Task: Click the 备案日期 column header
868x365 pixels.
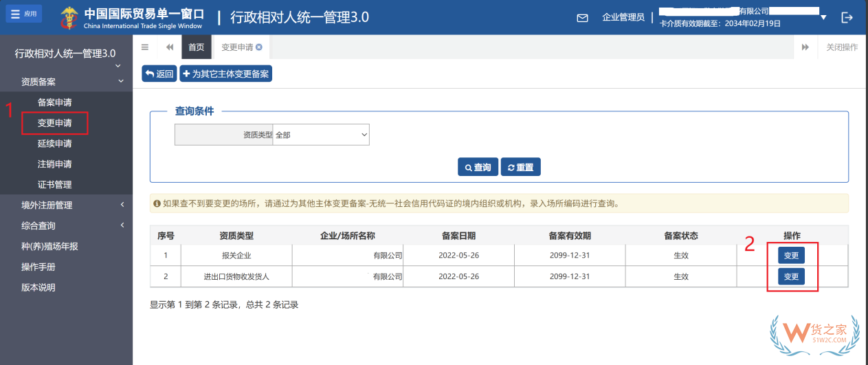Action: click(x=458, y=236)
